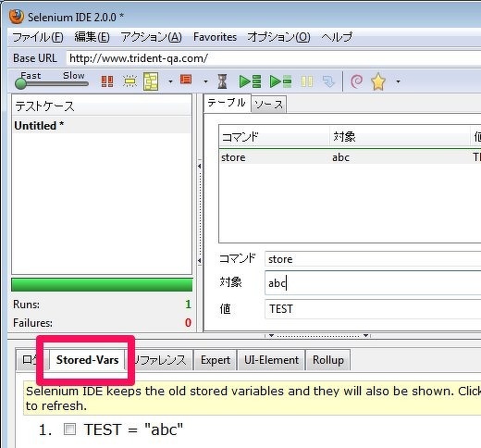
Task: Click the TEST = "abc" variable text
Action: pos(133,429)
